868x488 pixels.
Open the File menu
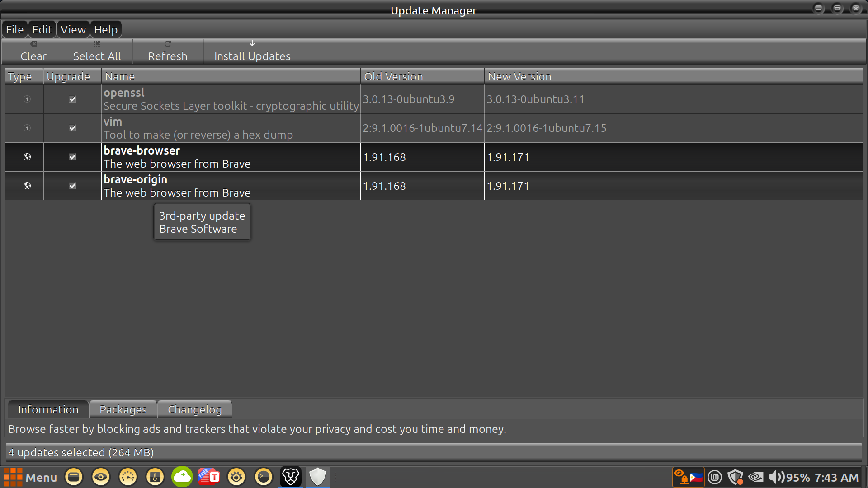15,29
